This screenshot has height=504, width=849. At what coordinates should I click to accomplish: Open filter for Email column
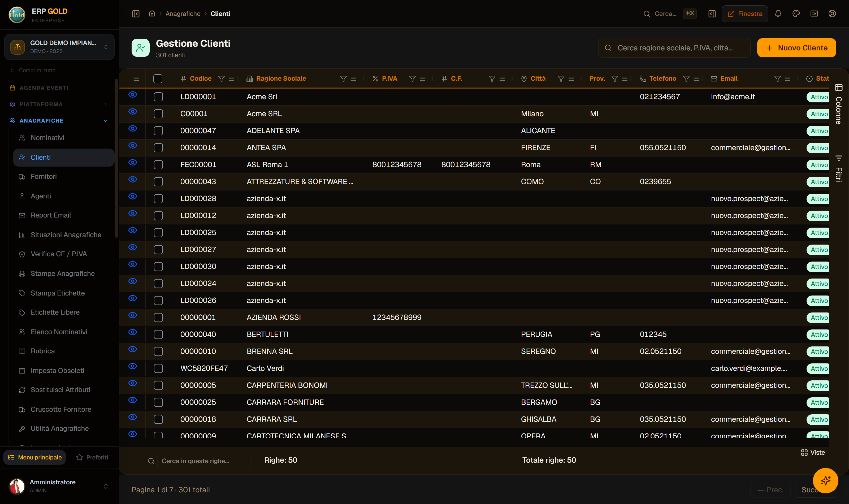click(777, 79)
